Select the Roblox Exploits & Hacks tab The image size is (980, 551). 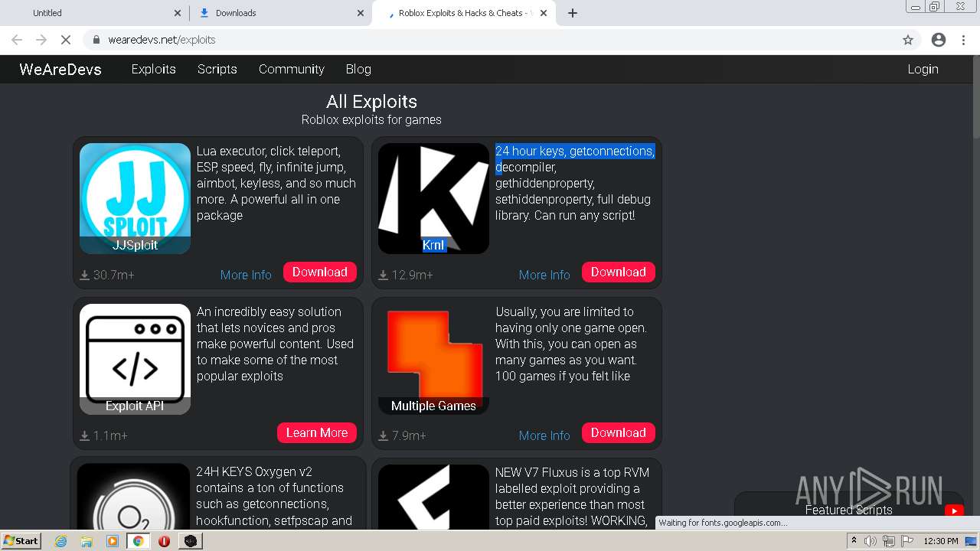point(462,13)
